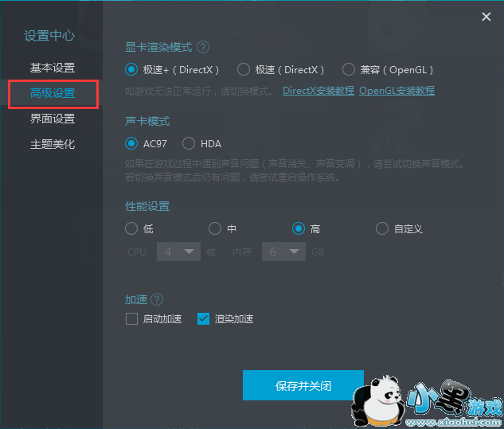Open help icon next to 加速
Screen dimensions: 504x429
tap(157, 299)
